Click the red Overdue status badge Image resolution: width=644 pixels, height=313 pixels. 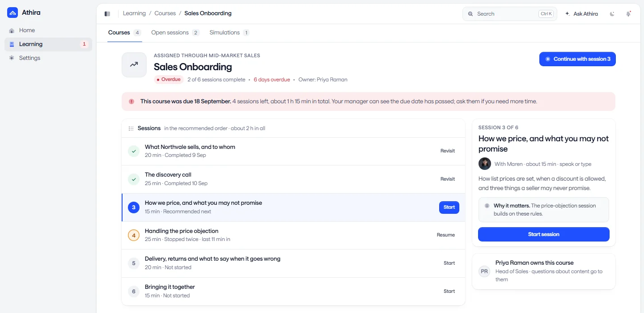[x=169, y=80]
